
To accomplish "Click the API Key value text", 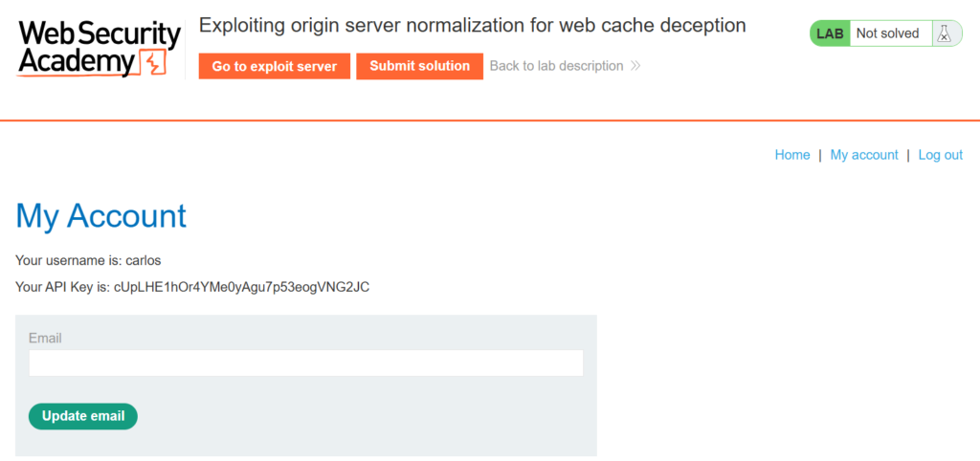I will (241, 288).
